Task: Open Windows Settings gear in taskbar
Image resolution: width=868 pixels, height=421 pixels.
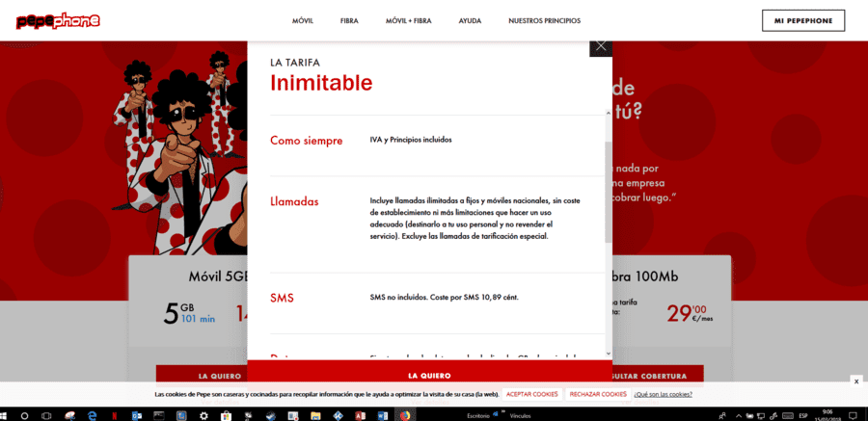Action: point(203,415)
